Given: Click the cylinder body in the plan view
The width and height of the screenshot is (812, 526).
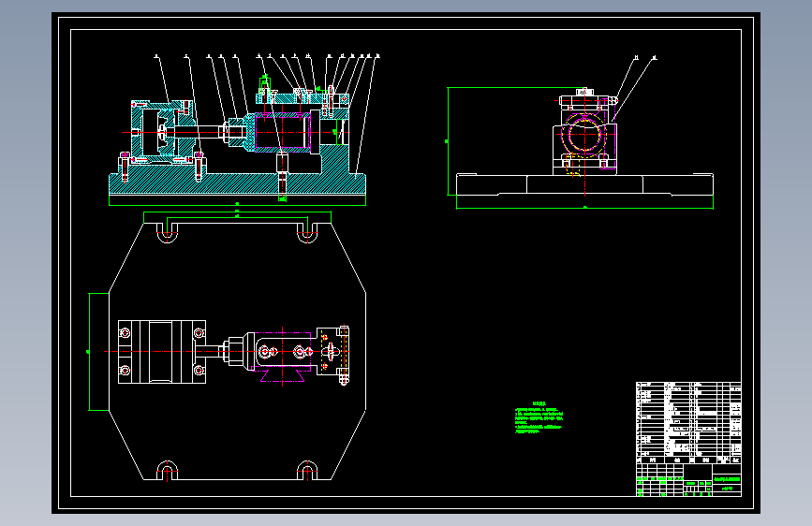Looking at the screenshot, I should pyautogui.click(x=162, y=352).
